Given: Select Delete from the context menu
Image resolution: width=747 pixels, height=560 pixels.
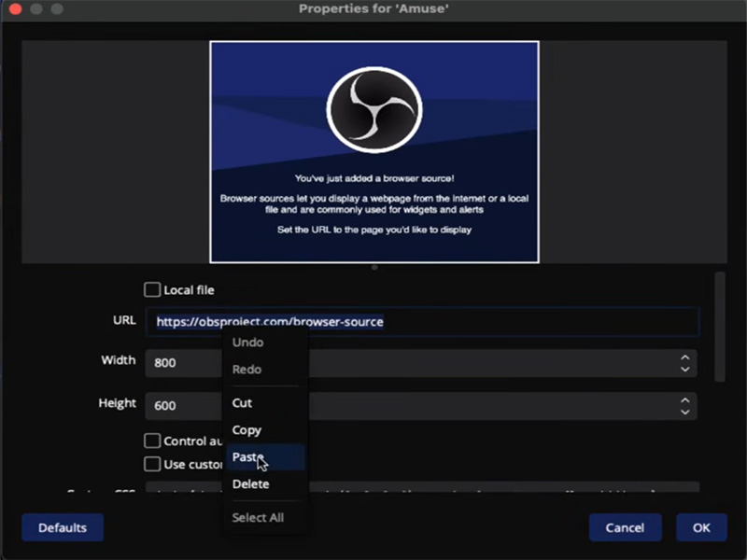Looking at the screenshot, I should (265, 484).
